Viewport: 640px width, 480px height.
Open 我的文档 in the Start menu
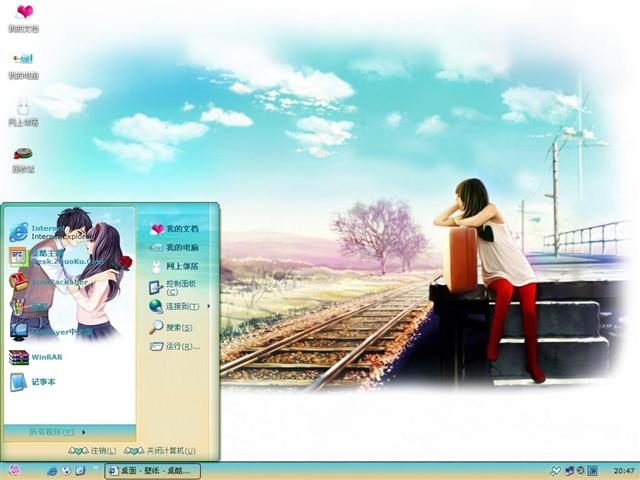174,229
